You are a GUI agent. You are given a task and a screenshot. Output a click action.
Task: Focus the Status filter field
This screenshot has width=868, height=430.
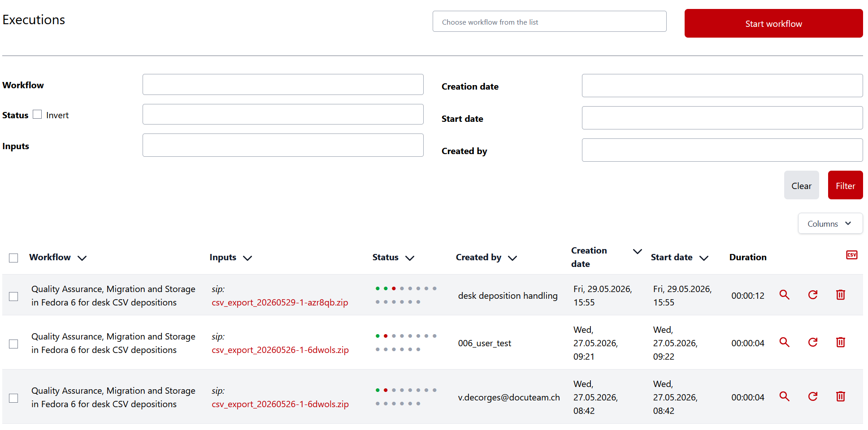click(283, 114)
